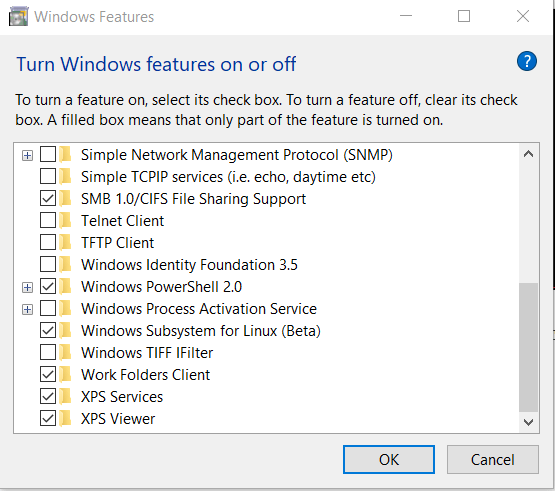
Task: Click folder icon beside XPS Viewer
Action: click(65, 418)
